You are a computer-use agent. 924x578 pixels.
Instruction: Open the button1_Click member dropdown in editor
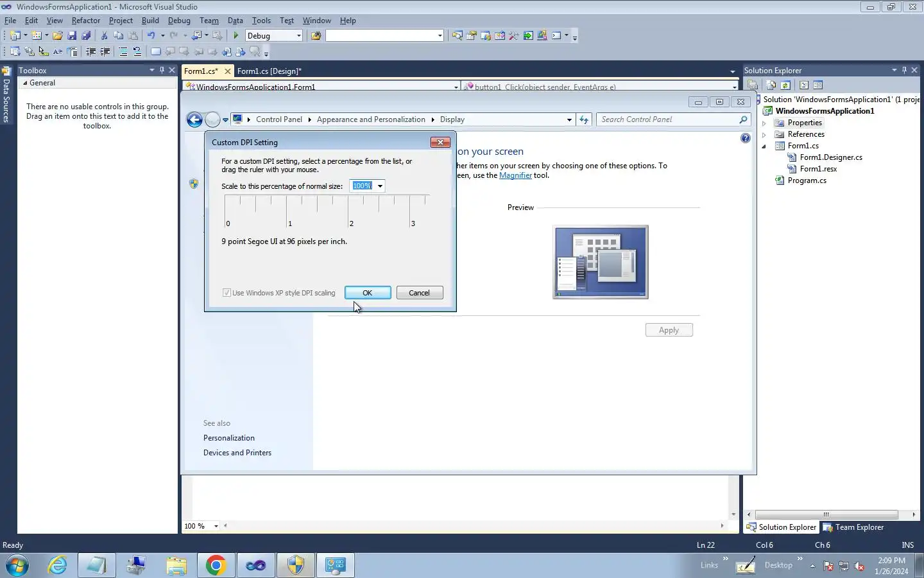click(734, 87)
